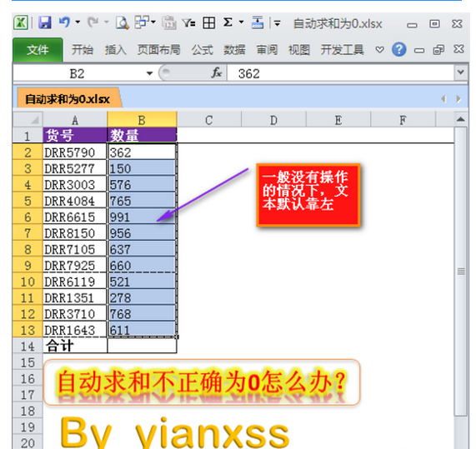Click the Insert Function fx button
Image resolution: width=476 pixels, height=449 pixels.
(217, 73)
